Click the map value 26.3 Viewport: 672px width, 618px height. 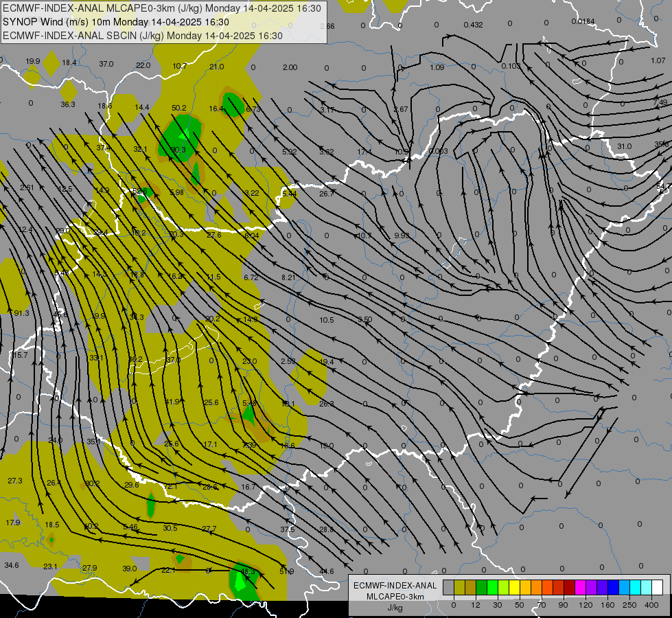(x=327, y=404)
